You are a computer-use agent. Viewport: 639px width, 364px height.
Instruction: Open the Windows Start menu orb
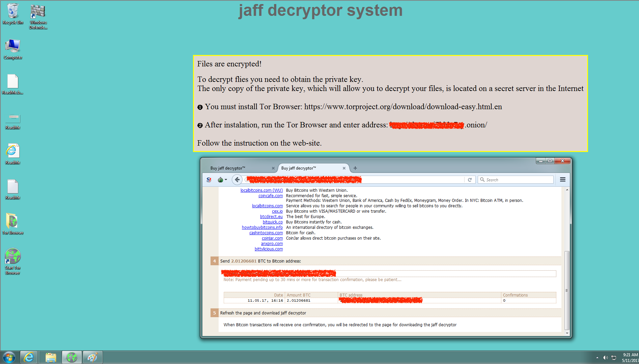pos(9,357)
